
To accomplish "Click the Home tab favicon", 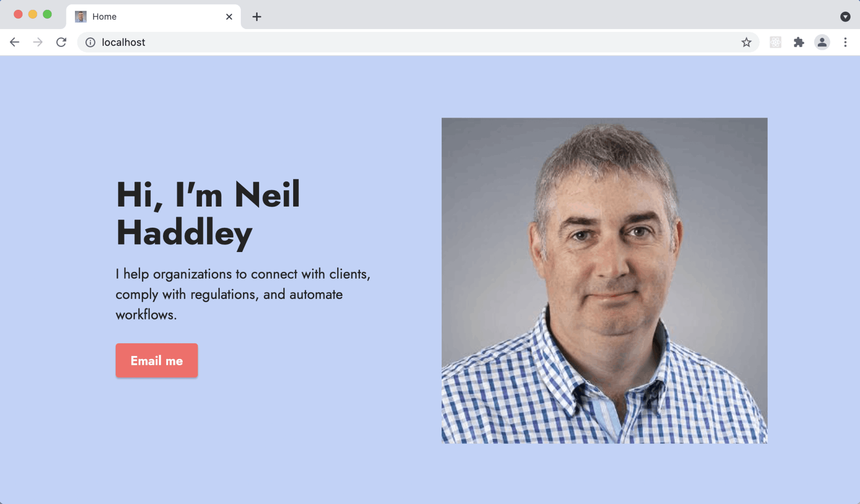I will click(81, 17).
